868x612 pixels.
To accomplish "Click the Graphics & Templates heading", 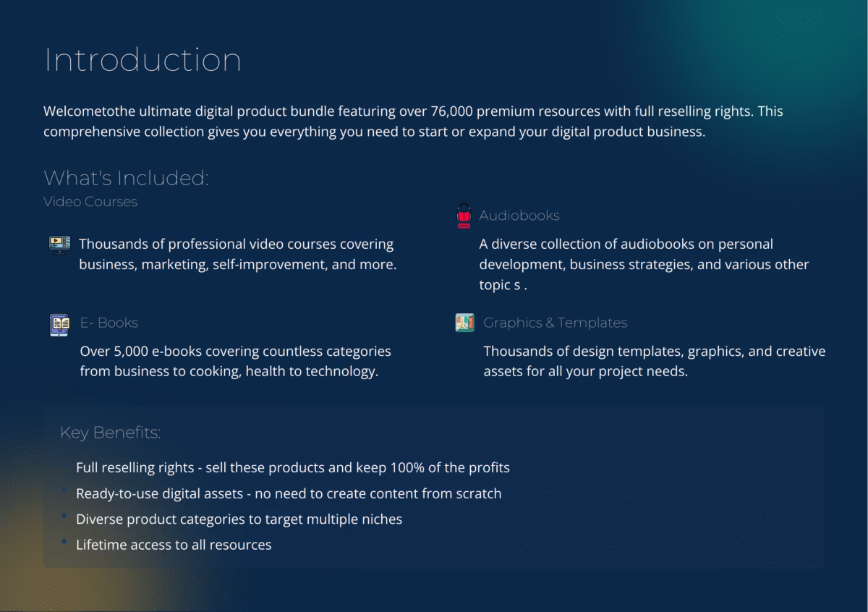I will point(555,323).
